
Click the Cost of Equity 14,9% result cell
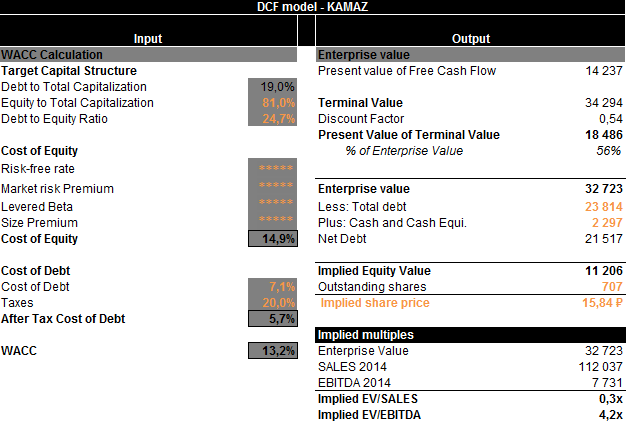272,239
